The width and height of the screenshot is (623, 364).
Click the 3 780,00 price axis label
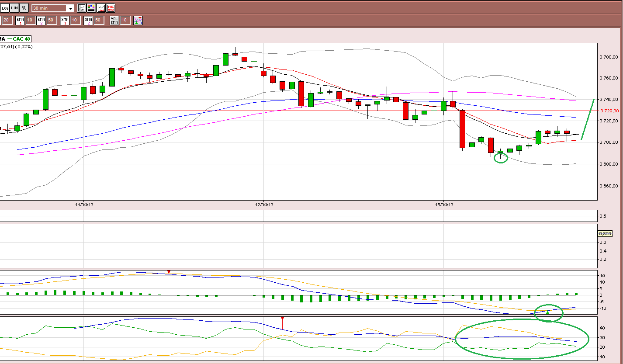[609, 57]
